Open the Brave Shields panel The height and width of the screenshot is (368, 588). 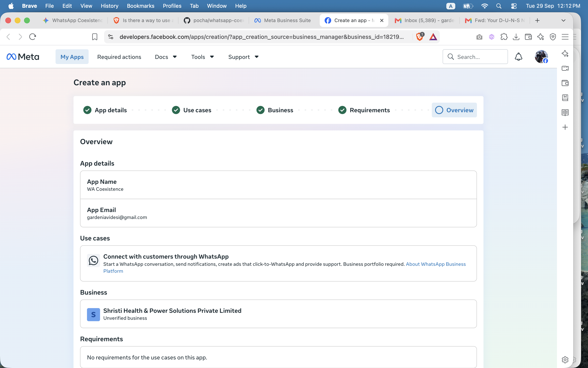click(420, 37)
